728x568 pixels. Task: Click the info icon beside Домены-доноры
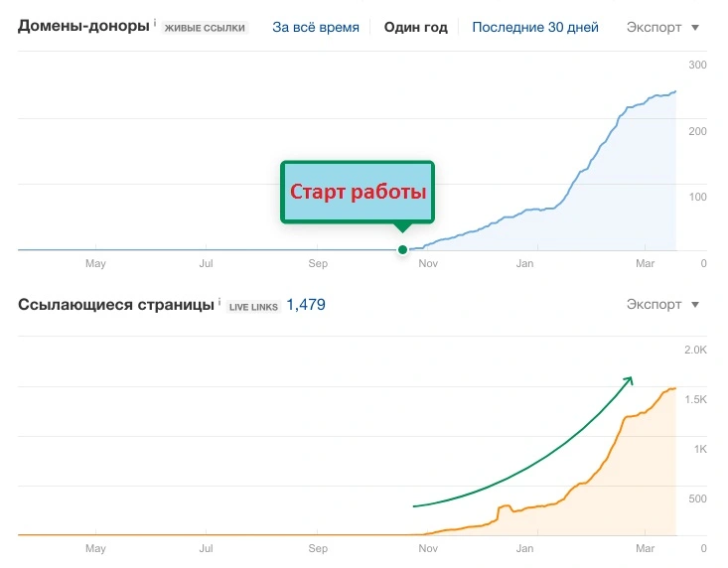coord(155,22)
